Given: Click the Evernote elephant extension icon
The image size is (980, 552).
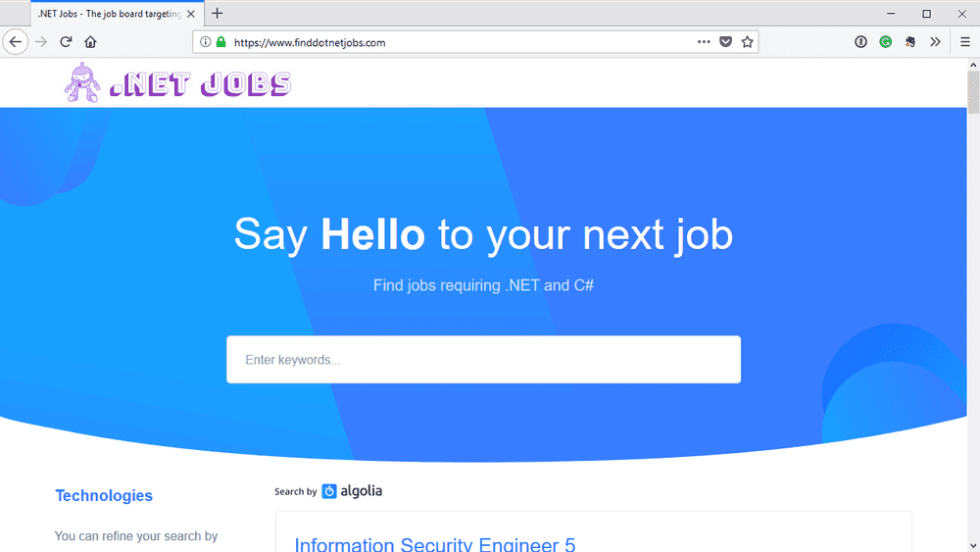Looking at the screenshot, I should point(910,42).
